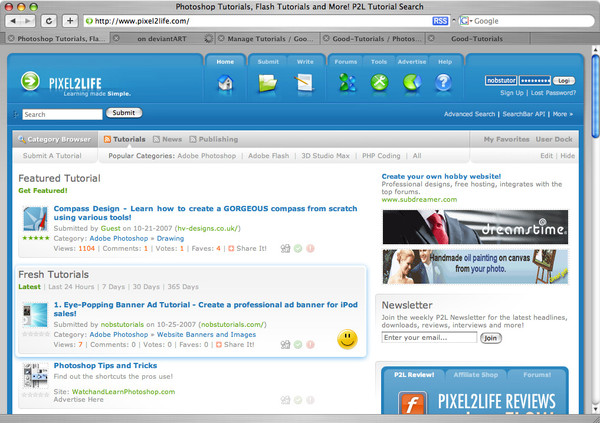Open the Tools wrench icon
600x423 pixels.
click(x=379, y=82)
